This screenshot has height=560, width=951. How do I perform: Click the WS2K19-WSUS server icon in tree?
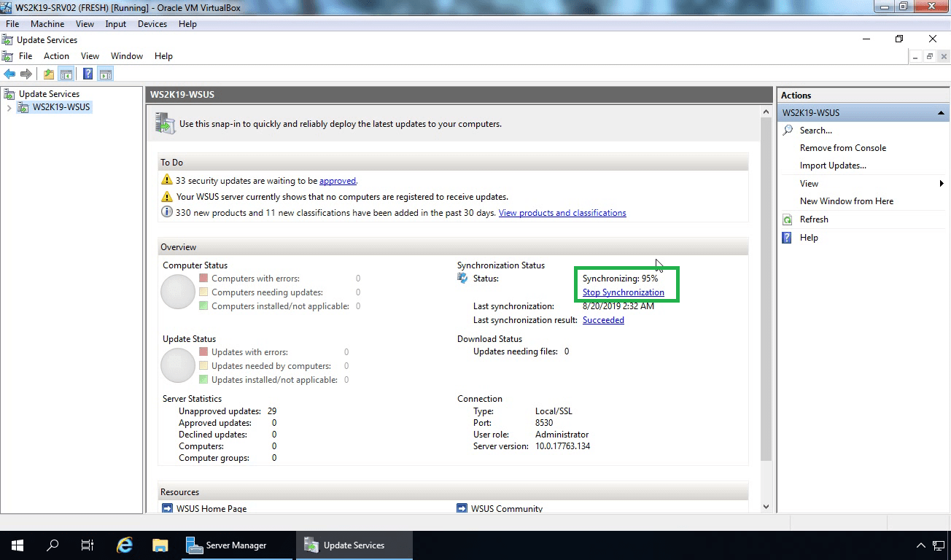tap(23, 108)
